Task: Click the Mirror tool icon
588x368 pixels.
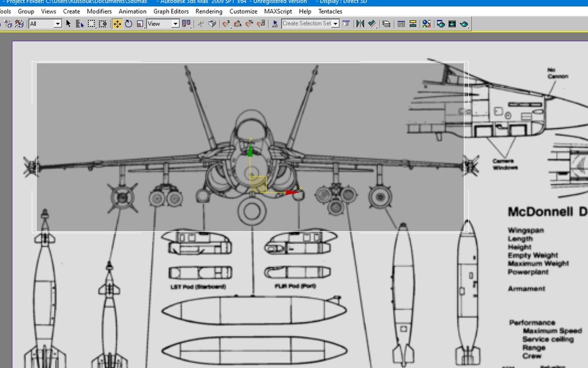Action: 360,24
